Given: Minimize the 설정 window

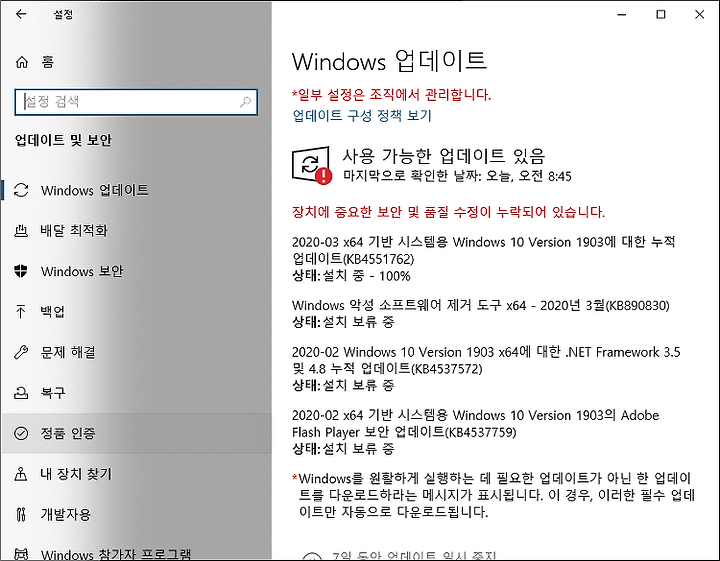Looking at the screenshot, I should click(622, 15).
